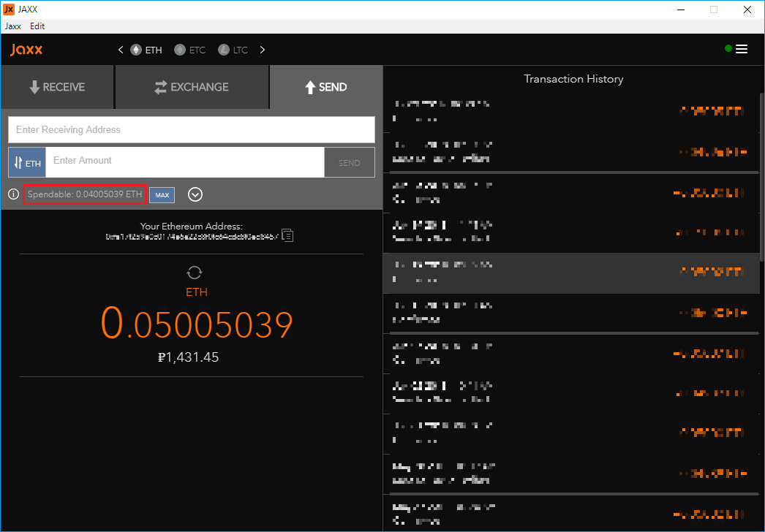Click the greyed SEND button
The height and width of the screenshot is (532, 765).
(350, 162)
